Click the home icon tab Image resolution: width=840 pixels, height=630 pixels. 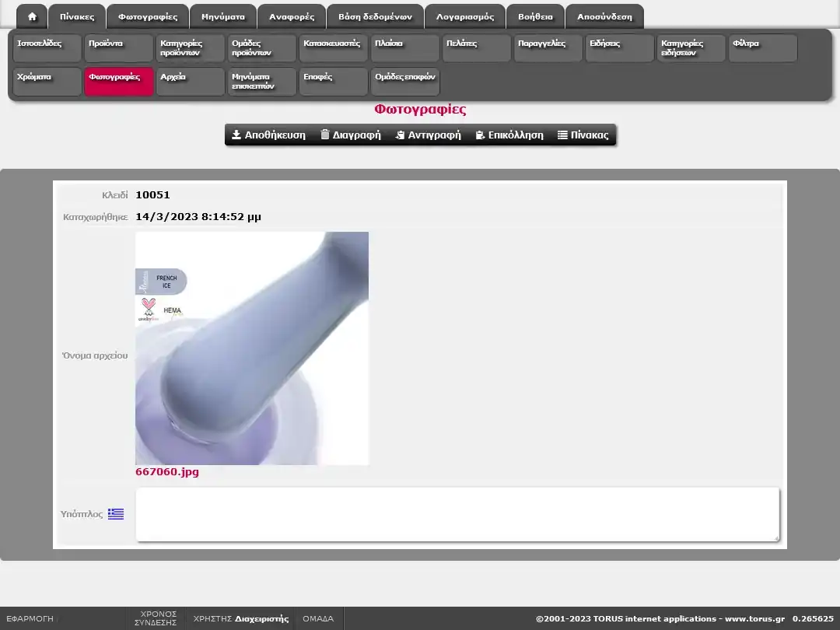coord(32,16)
